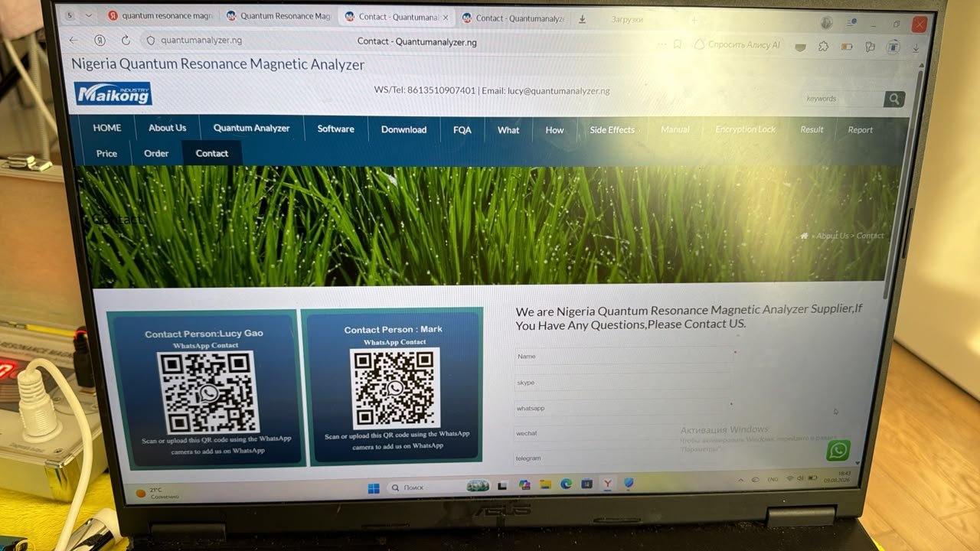Click Lucy Gao's WhatsApp QR code

point(207,393)
